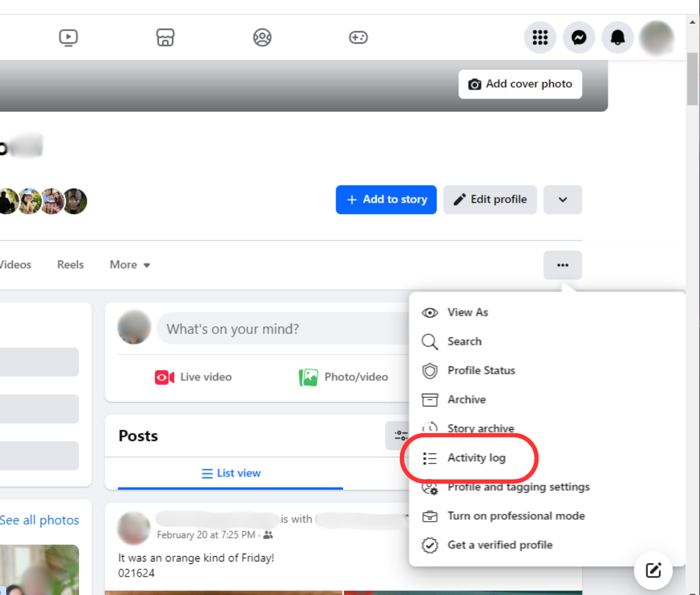Click the Add to story button
Viewport: 700px width, 595px height.
click(x=386, y=200)
